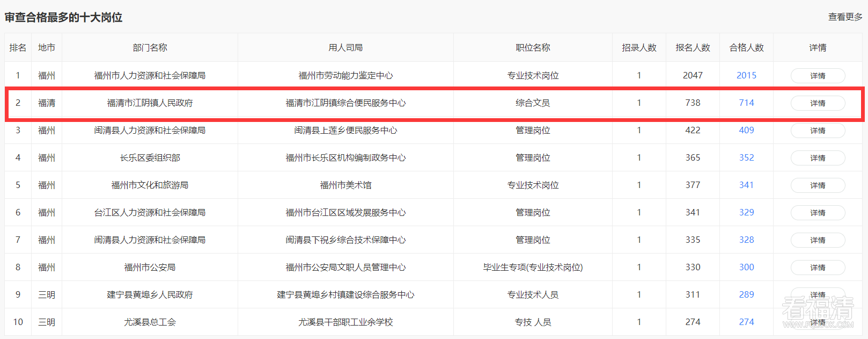
Task: Click 闽清县上莲乡便民服务中心 cell
Action: 345,130
